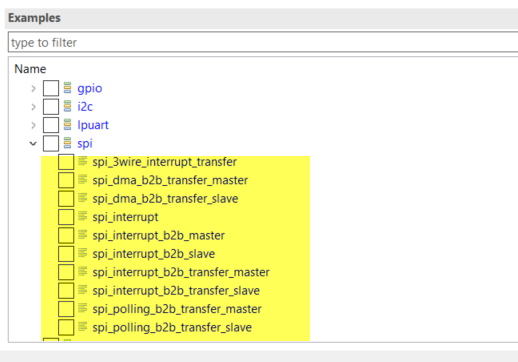Click the Name column header
This screenshot has height=362, width=518.
pos(30,69)
